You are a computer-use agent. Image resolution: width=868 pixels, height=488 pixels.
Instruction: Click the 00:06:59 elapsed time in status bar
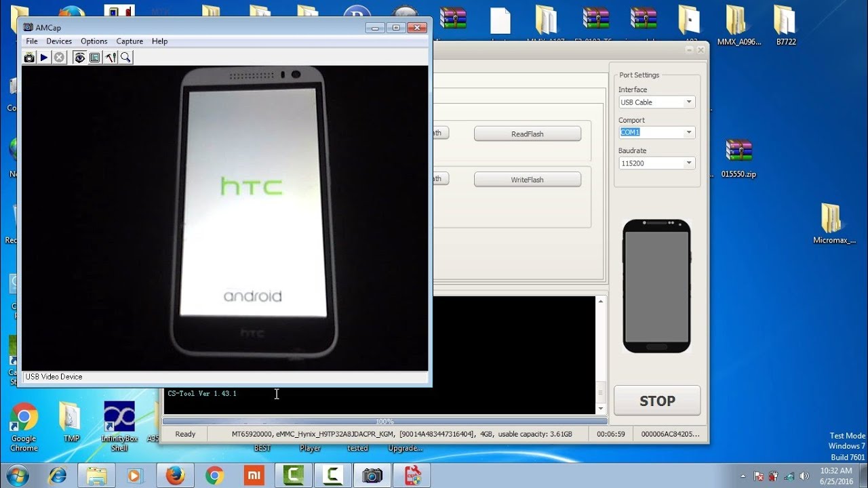click(611, 434)
